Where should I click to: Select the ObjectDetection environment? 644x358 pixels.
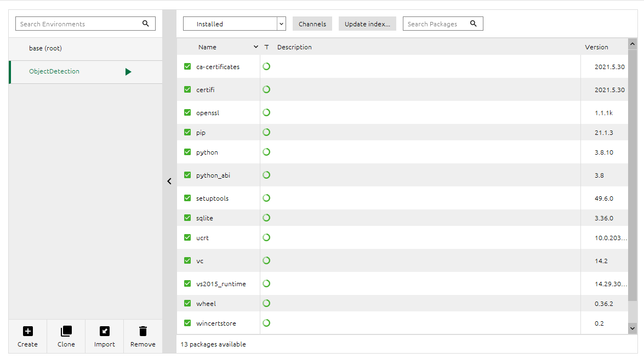(x=86, y=72)
